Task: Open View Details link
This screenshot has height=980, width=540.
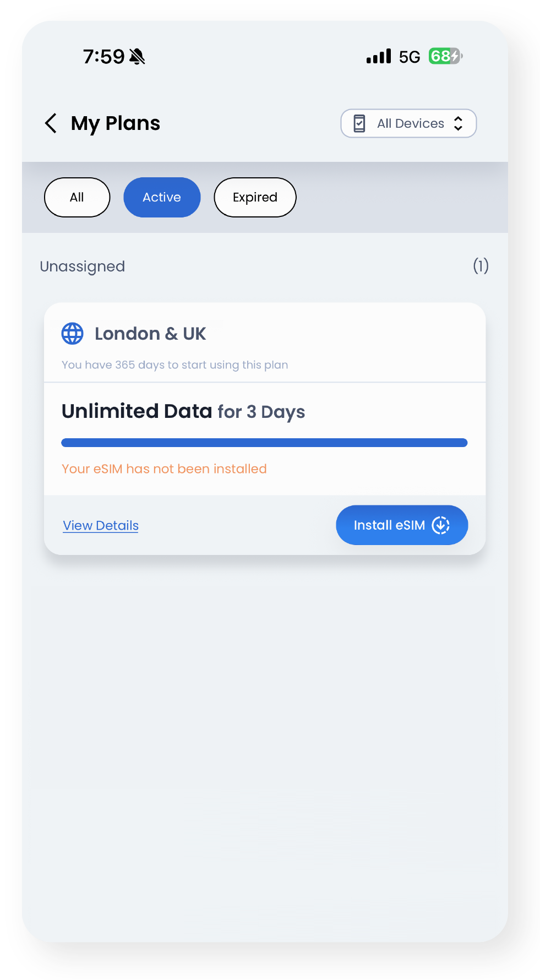Action: coord(101,525)
